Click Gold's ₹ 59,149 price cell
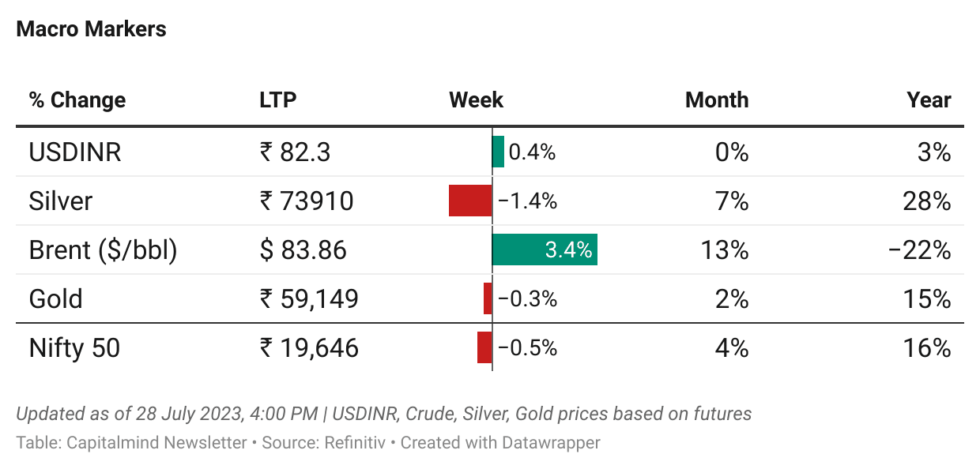Screen dimensions: 980x469 coord(309,298)
